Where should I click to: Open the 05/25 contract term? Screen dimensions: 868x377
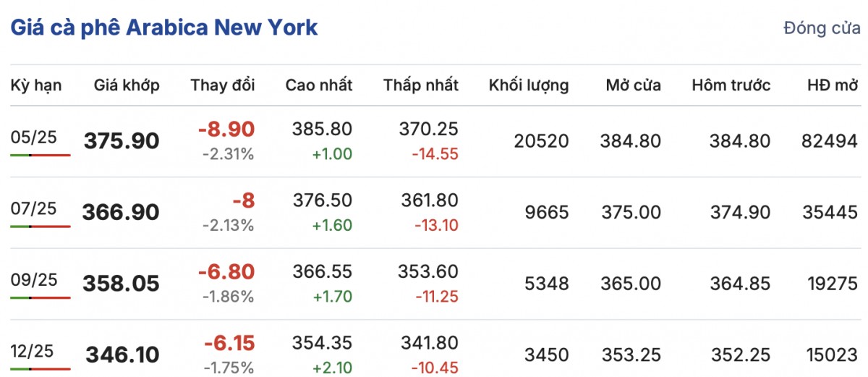(x=33, y=137)
